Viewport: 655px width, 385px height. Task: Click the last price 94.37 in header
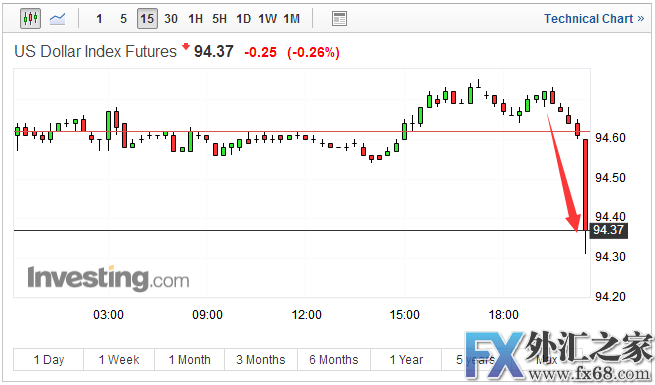click(213, 51)
